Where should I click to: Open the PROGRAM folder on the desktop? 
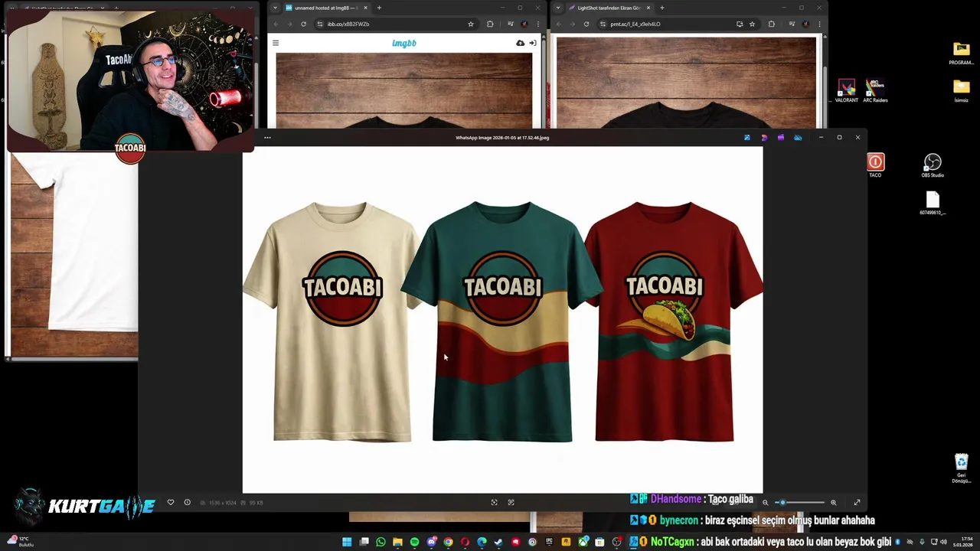coord(961,54)
